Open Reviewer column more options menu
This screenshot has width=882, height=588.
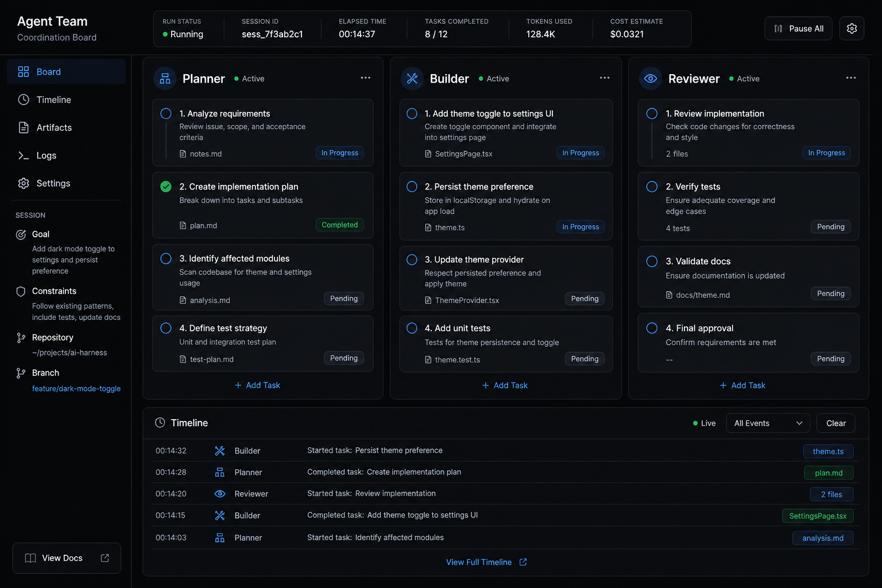[x=851, y=78]
